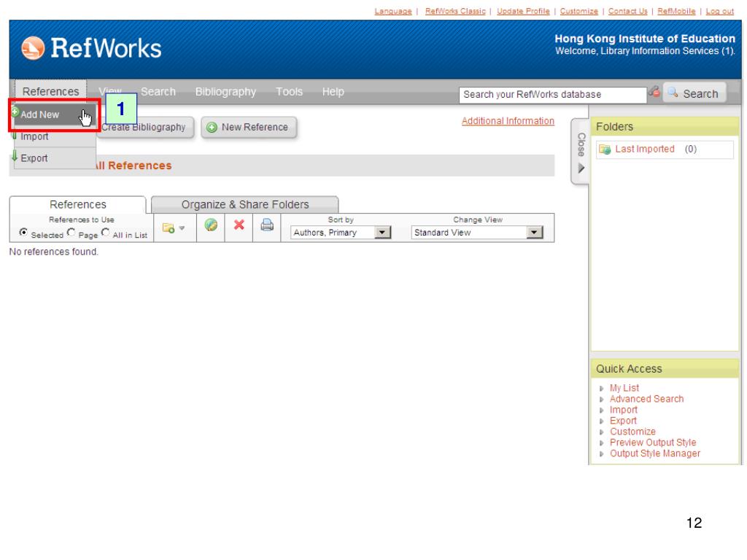
Task: Choose Add New from References menu
Action: pos(54,114)
